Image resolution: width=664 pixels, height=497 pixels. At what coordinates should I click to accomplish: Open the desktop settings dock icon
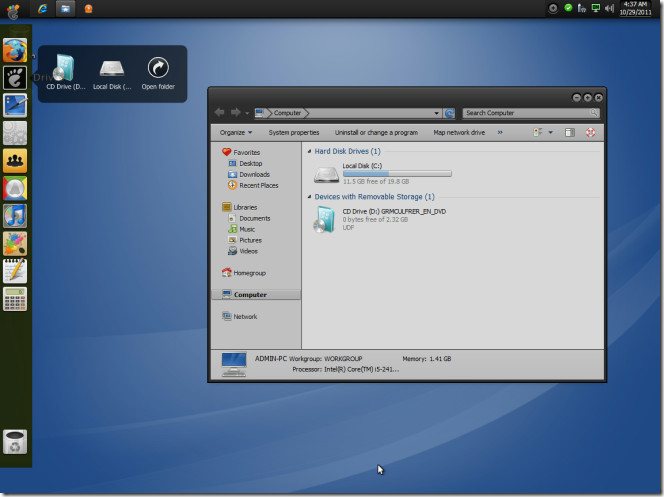15,105
